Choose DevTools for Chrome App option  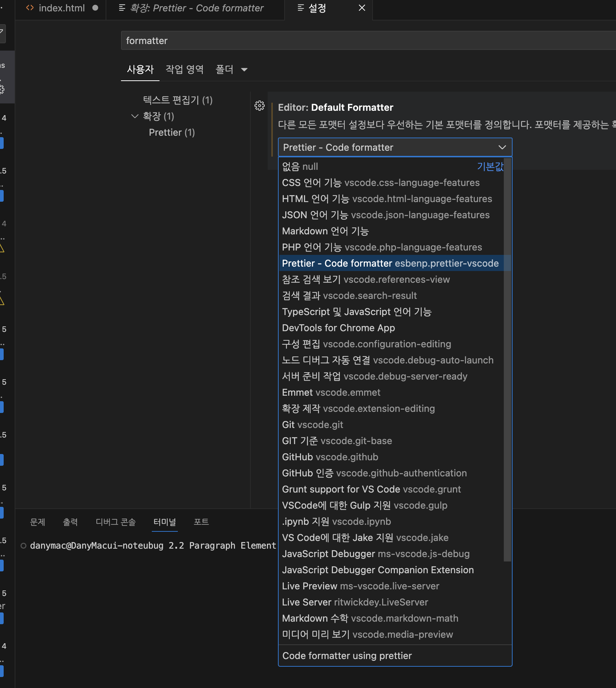coord(391,328)
